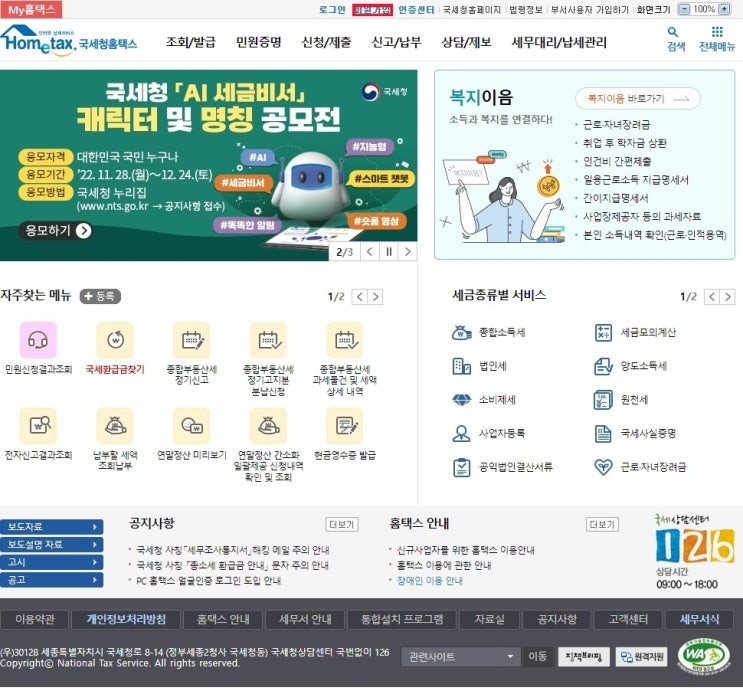
Task: Open 연말정산 간소화 일괄제공 신청내역 icon
Action: (268, 425)
